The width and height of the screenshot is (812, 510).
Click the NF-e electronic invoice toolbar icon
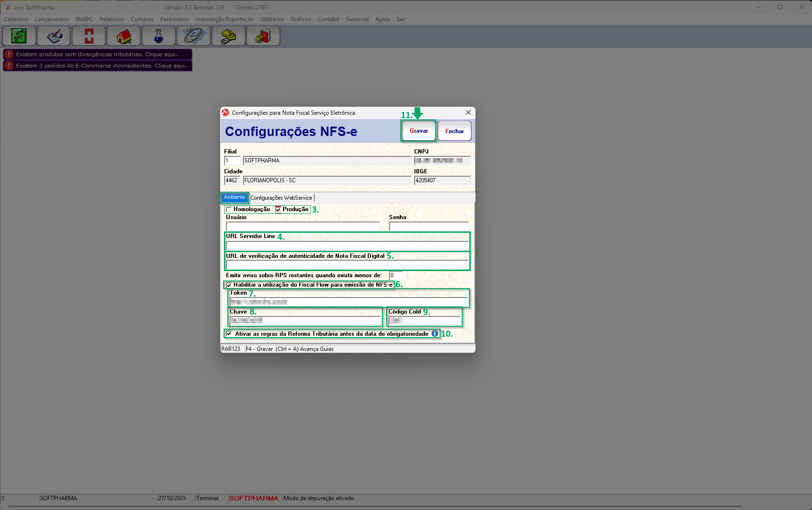[194, 36]
